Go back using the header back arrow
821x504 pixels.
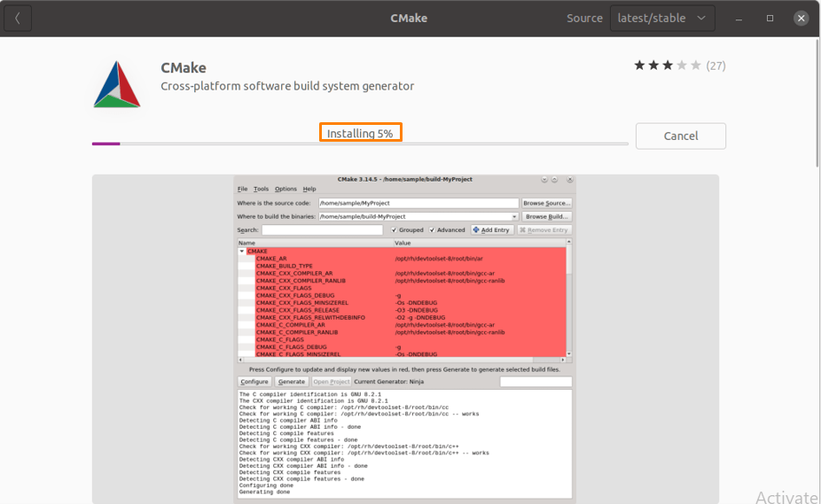click(18, 19)
